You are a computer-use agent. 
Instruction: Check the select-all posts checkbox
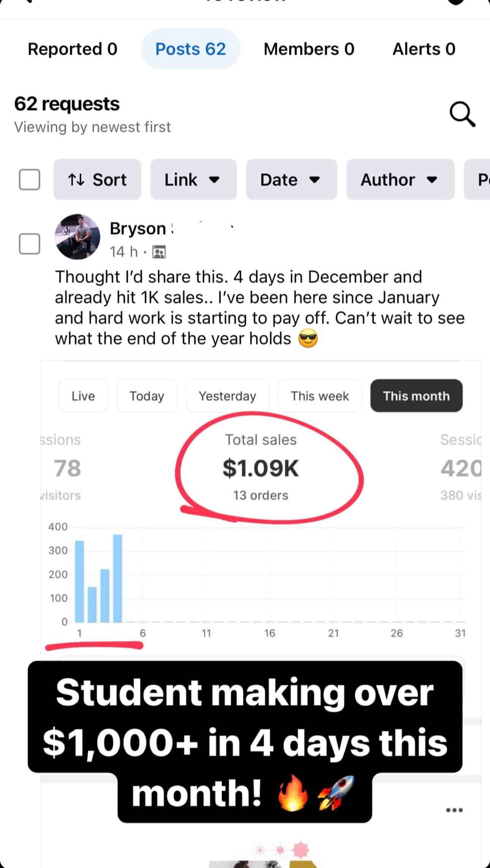[x=30, y=179]
